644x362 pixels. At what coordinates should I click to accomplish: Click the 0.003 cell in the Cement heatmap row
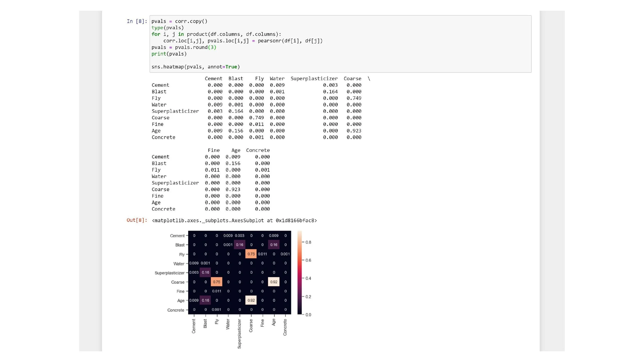click(x=240, y=236)
